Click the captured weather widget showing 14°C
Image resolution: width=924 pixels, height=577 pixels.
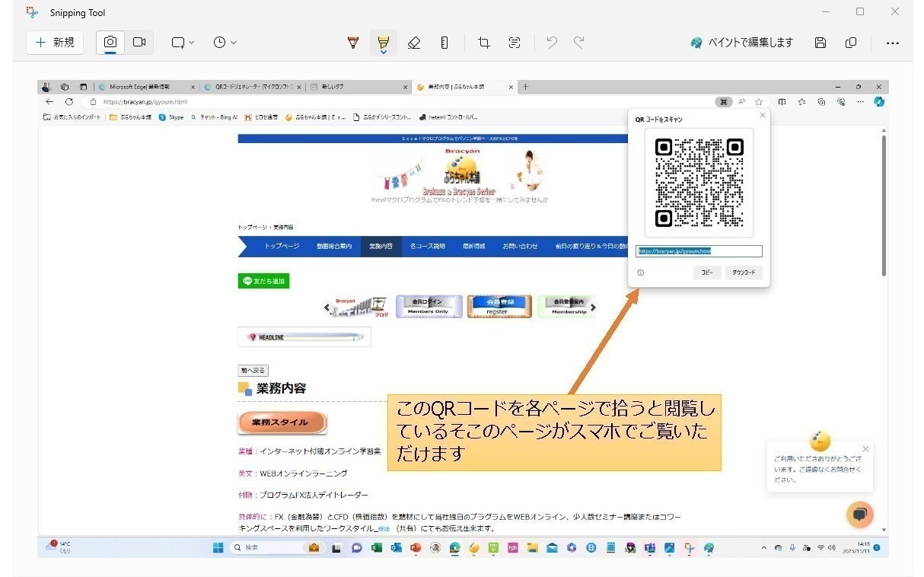(x=59, y=547)
